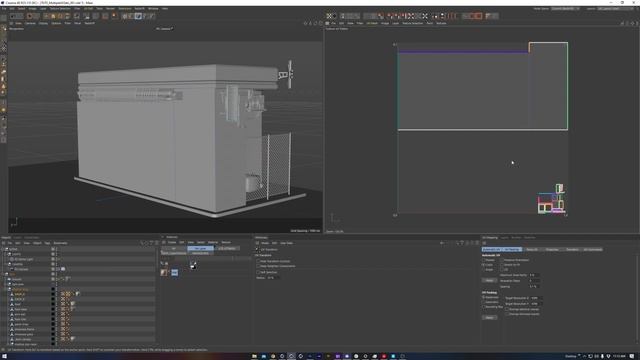Click the Windows Start button
The image size is (640, 360).
coord(5,356)
